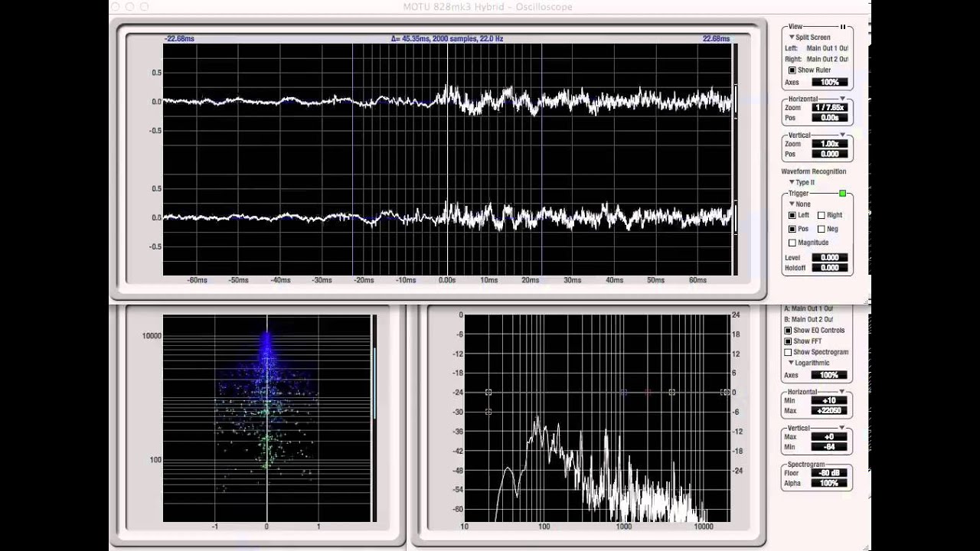Click the 10000 label on X-Y plot axis
The width and height of the screenshot is (980, 551).
tap(151, 336)
